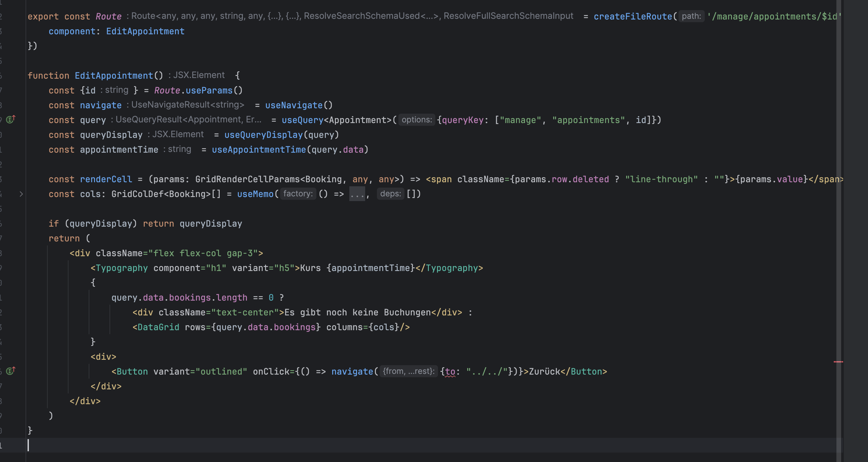Click the columns={cols} attribute
The image size is (868, 462).
[x=363, y=328]
